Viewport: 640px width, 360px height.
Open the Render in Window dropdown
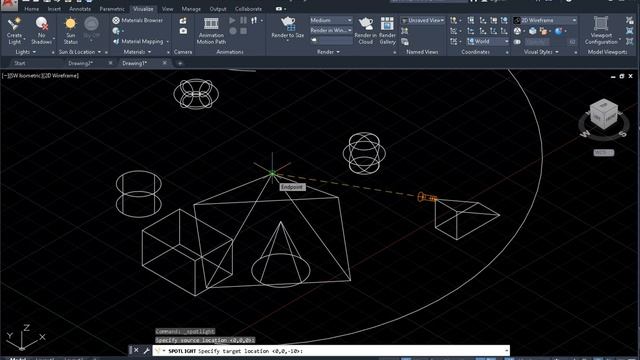click(331, 31)
